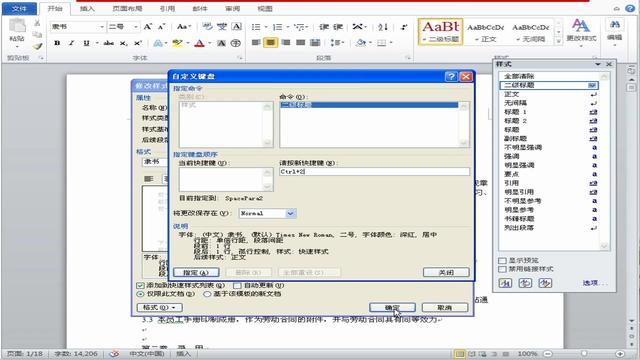Click zoom slider in status bar
The image size is (640, 360).
pyautogui.click(x=584, y=353)
